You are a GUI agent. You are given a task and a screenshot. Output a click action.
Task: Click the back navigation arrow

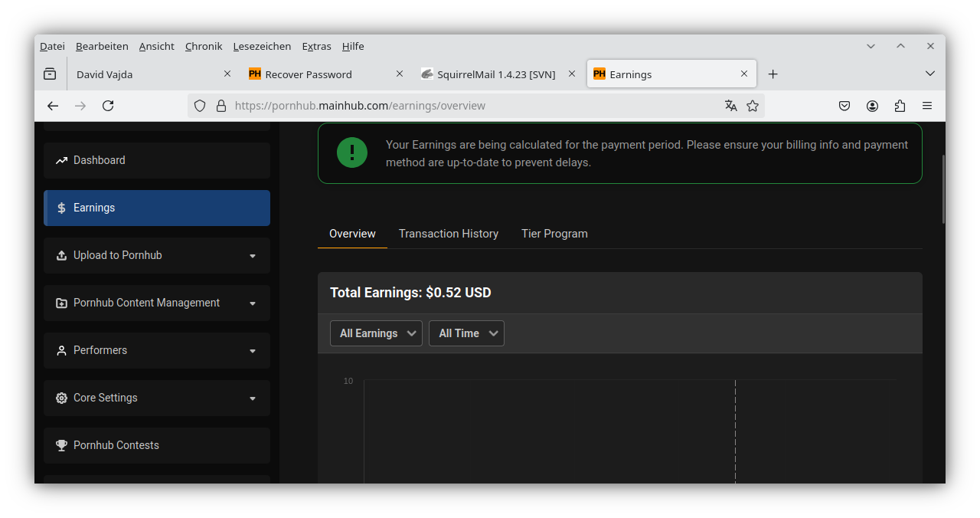[53, 106]
